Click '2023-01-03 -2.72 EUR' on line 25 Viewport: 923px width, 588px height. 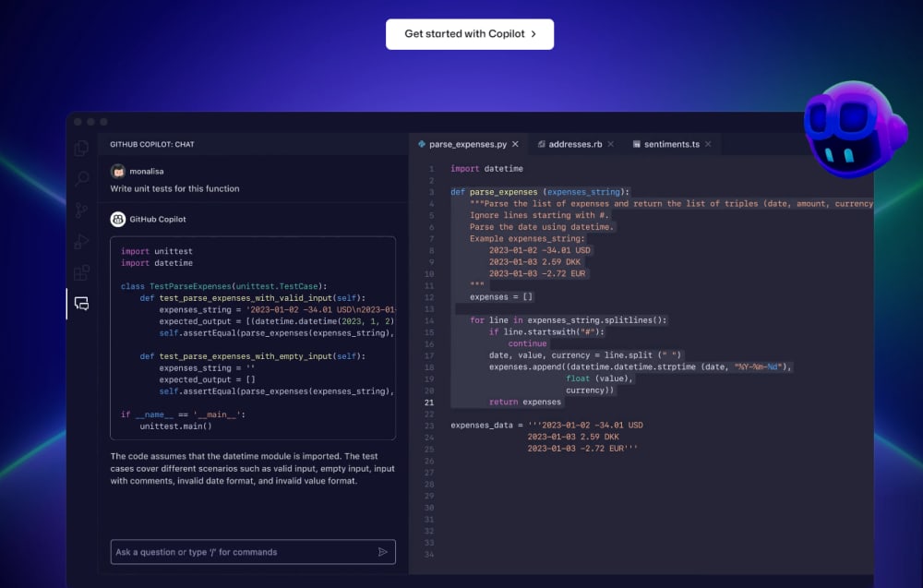pyautogui.click(x=582, y=449)
